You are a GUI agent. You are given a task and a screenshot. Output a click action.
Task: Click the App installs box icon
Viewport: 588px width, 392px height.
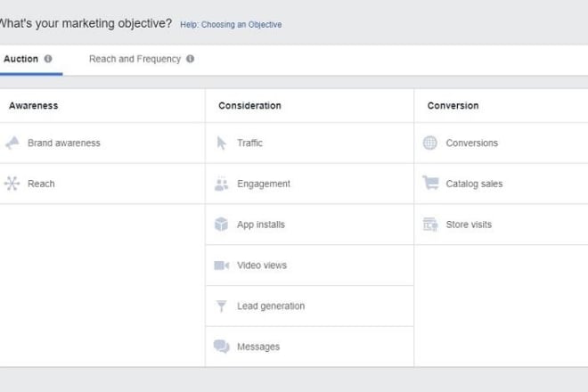tap(222, 225)
